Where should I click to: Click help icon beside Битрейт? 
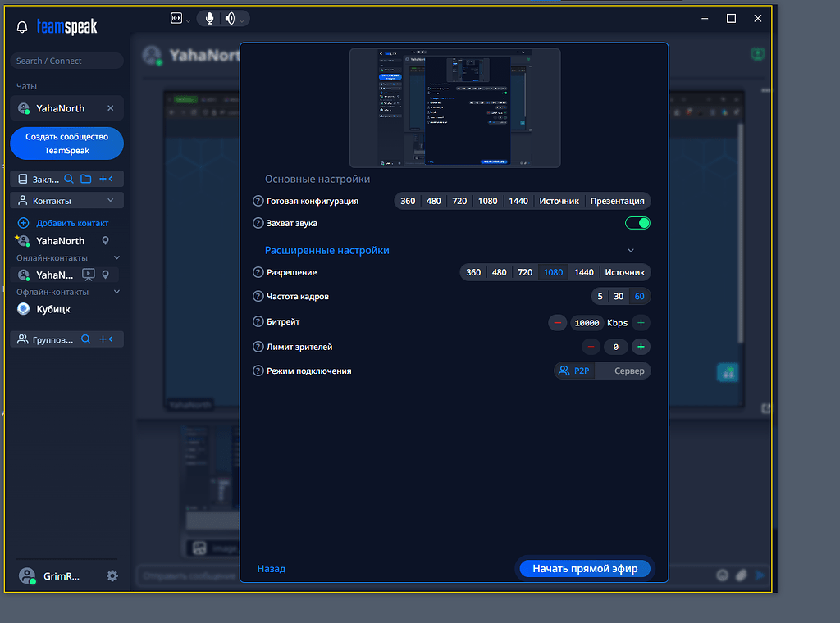(x=258, y=322)
